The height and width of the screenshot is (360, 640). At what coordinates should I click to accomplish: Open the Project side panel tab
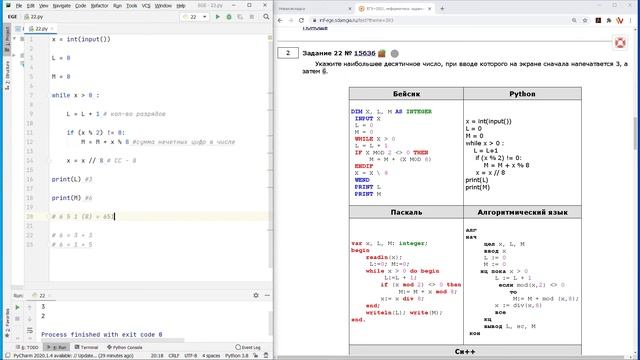(7, 39)
